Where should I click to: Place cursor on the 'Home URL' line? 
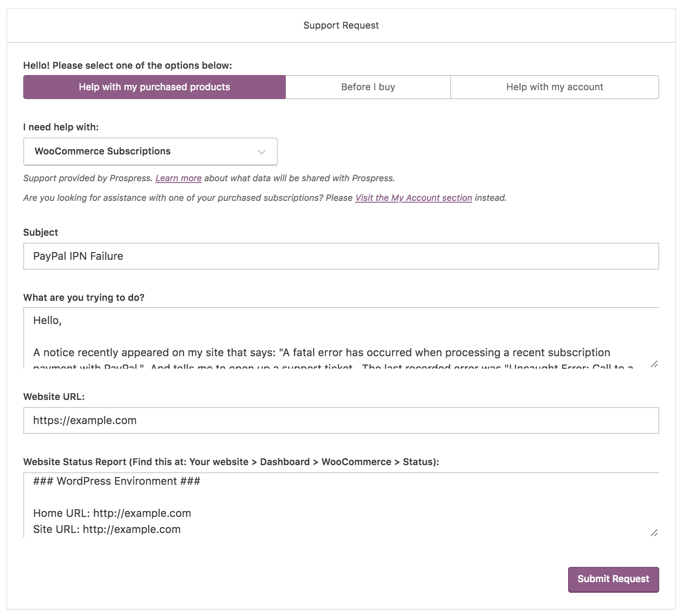[x=112, y=513]
